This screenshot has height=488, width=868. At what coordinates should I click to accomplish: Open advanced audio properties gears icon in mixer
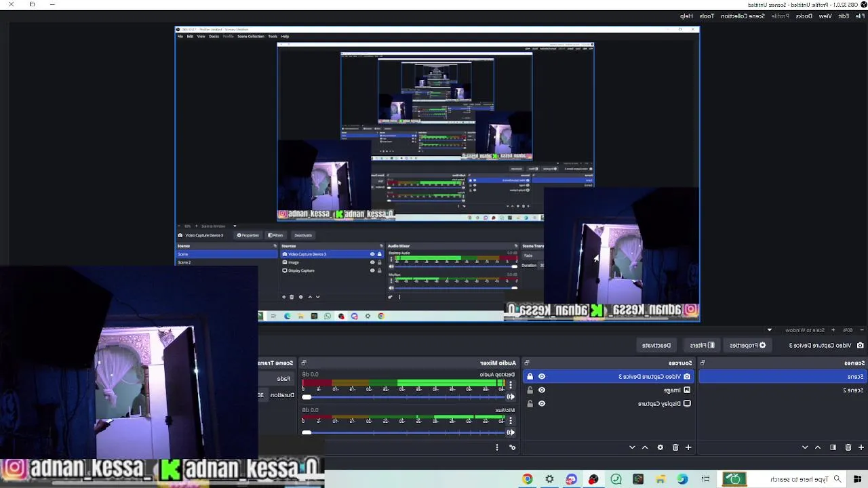coord(512,447)
